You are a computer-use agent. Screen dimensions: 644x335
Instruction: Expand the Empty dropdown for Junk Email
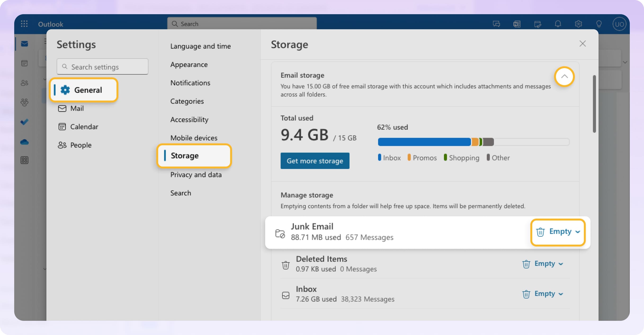click(x=577, y=232)
